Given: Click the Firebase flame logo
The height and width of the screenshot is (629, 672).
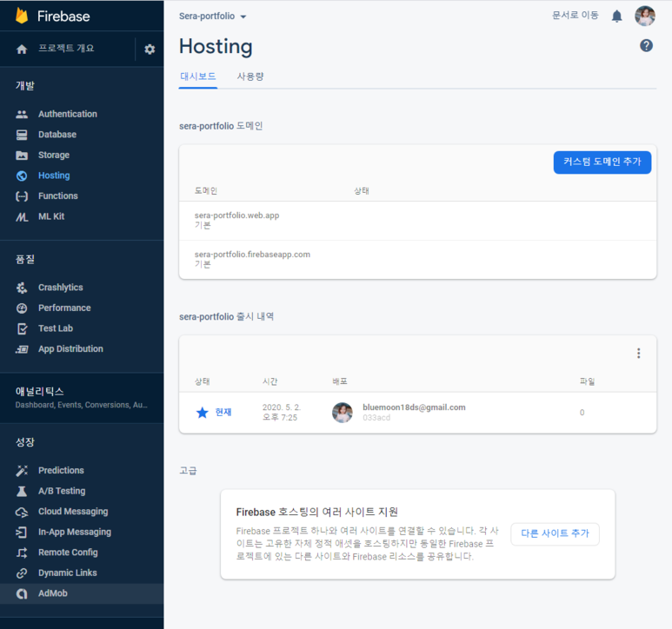Looking at the screenshot, I should (x=22, y=16).
